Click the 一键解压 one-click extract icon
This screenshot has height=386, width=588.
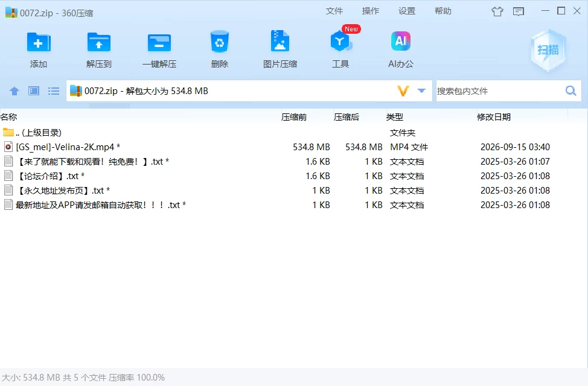click(159, 43)
